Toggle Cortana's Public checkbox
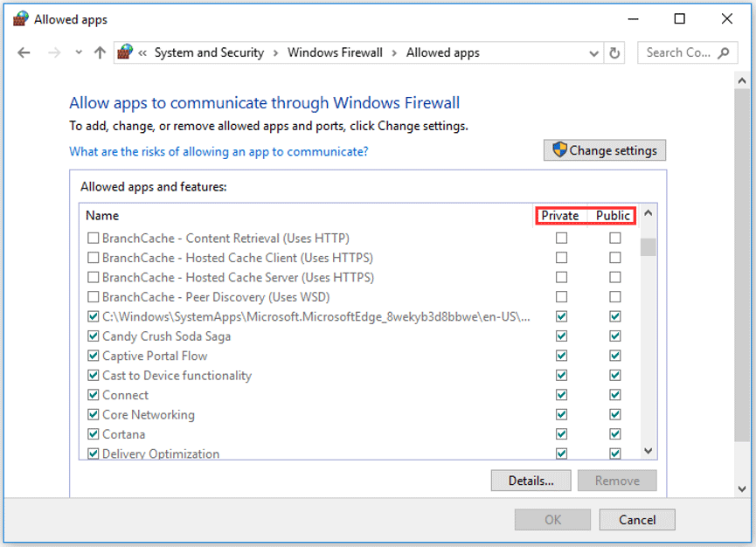The height and width of the screenshot is (547, 756). click(615, 434)
